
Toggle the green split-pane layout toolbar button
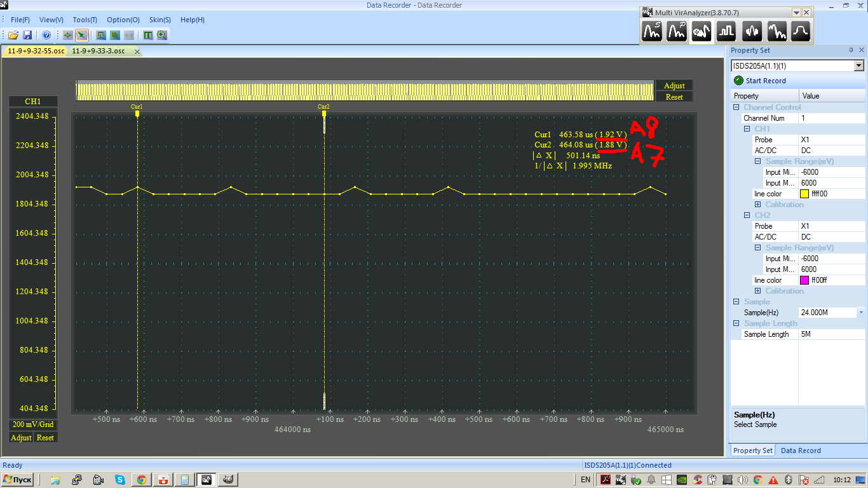pyautogui.click(x=148, y=35)
